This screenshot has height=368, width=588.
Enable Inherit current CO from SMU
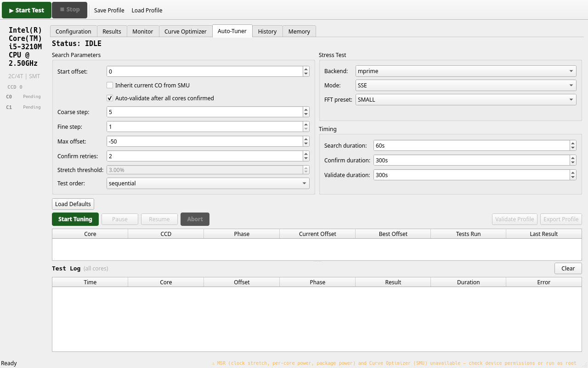pyautogui.click(x=110, y=85)
